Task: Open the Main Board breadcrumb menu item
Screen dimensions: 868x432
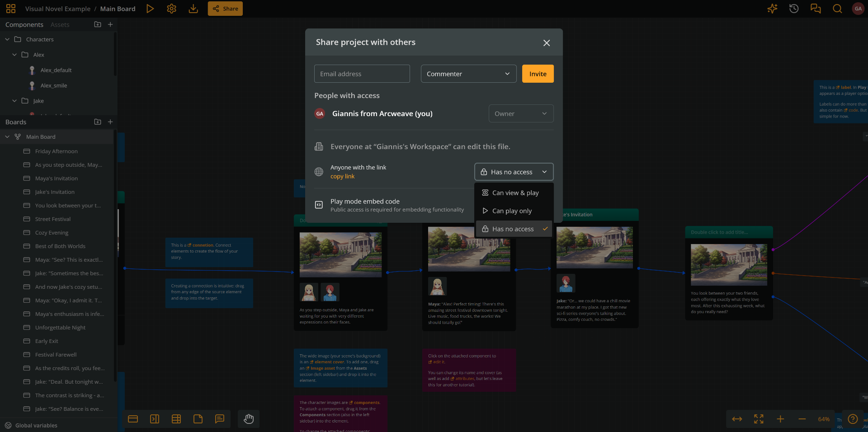Action: pyautogui.click(x=118, y=8)
